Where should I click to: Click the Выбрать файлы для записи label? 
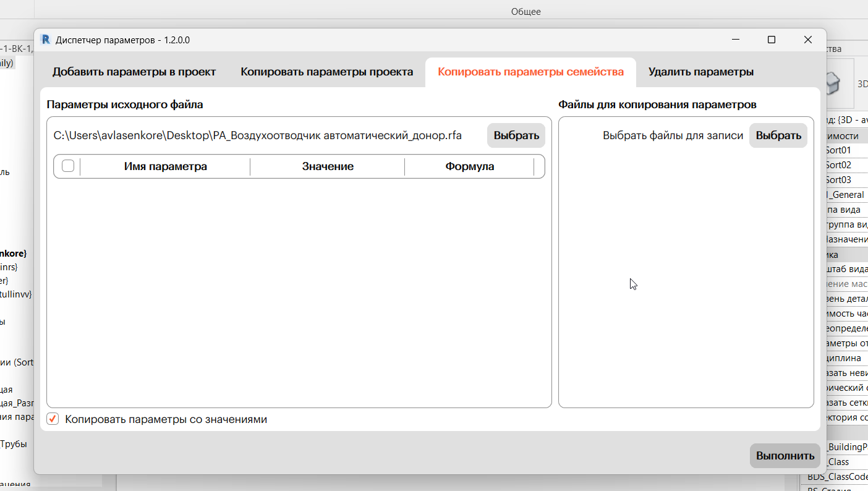point(673,135)
